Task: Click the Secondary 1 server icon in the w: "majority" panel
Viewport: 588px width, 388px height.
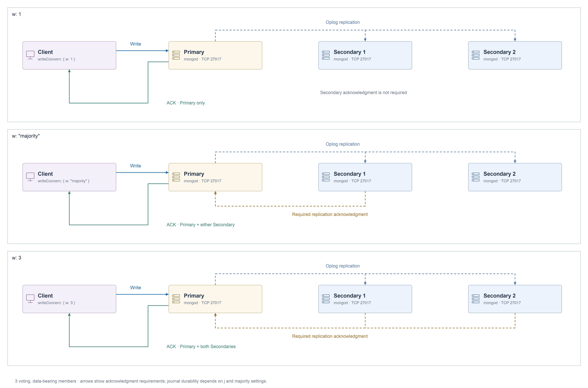Action: coord(326,177)
